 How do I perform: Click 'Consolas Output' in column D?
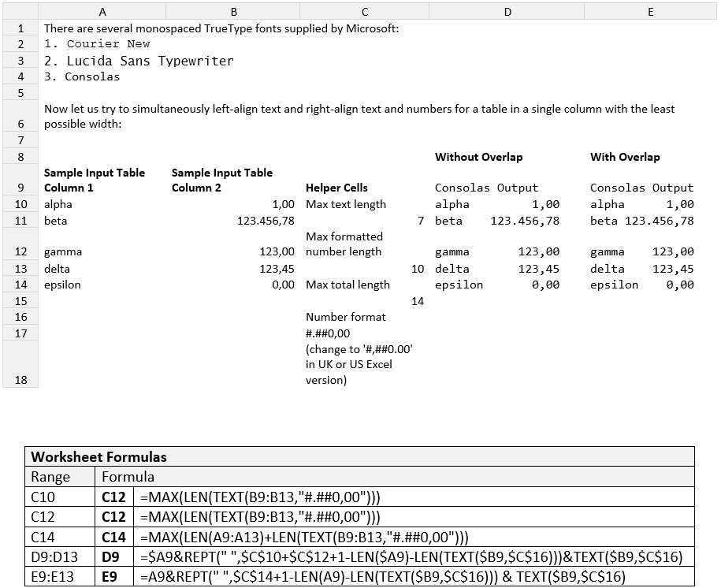tap(486, 188)
